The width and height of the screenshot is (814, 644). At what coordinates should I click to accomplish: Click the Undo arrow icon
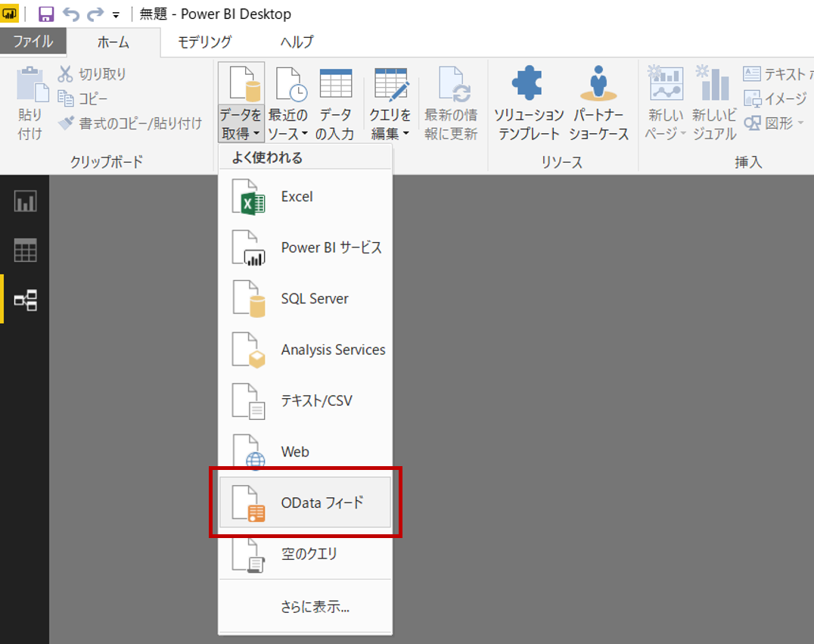pyautogui.click(x=71, y=14)
